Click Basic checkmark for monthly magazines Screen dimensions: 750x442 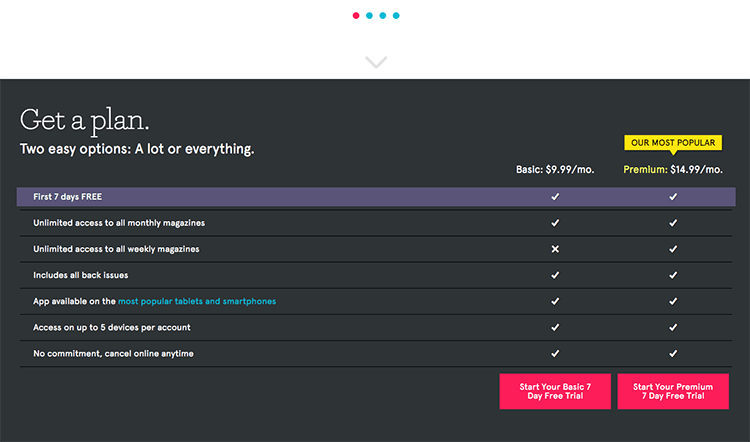(555, 223)
